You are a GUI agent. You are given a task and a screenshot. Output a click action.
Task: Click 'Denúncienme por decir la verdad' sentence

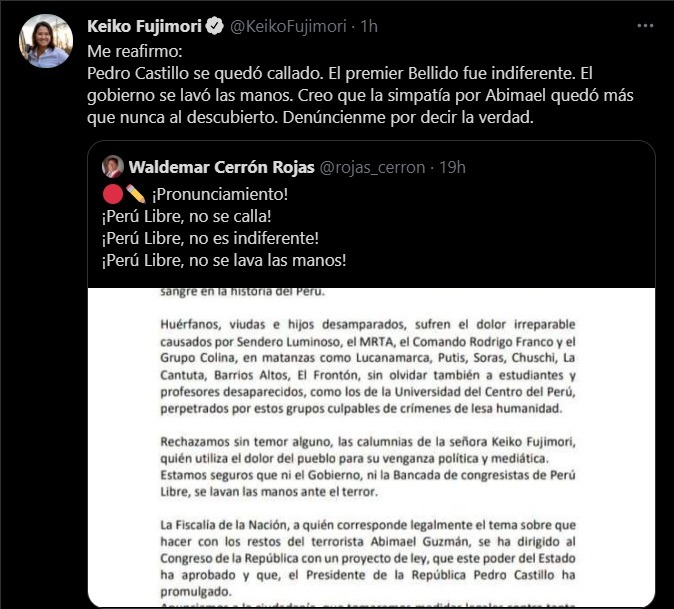(408, 117)
